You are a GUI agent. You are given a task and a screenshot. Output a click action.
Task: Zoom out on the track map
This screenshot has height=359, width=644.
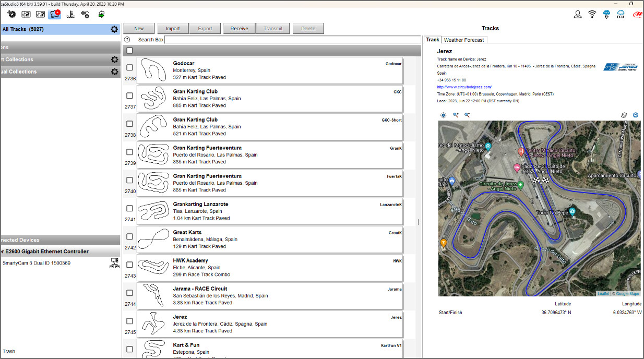[467, 115]
